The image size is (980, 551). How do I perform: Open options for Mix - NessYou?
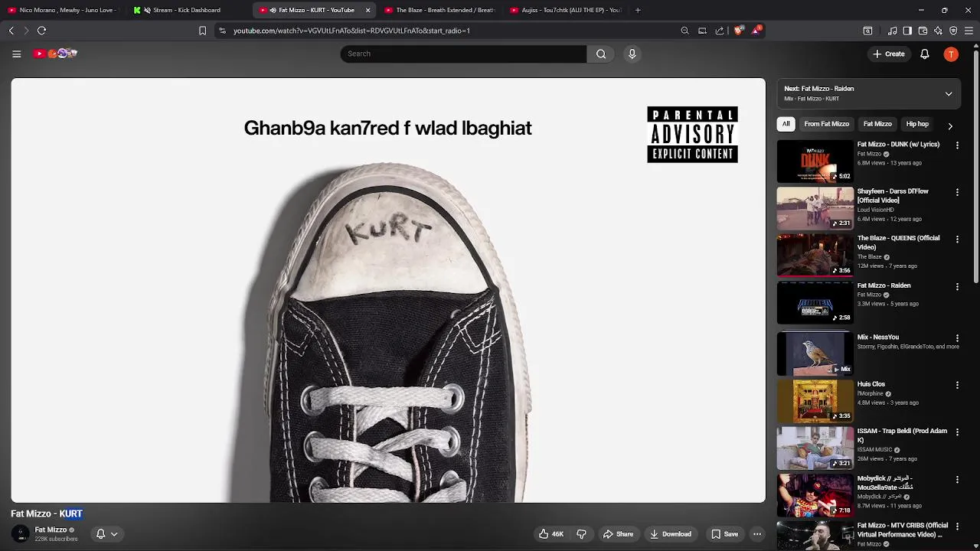[957, 337]
